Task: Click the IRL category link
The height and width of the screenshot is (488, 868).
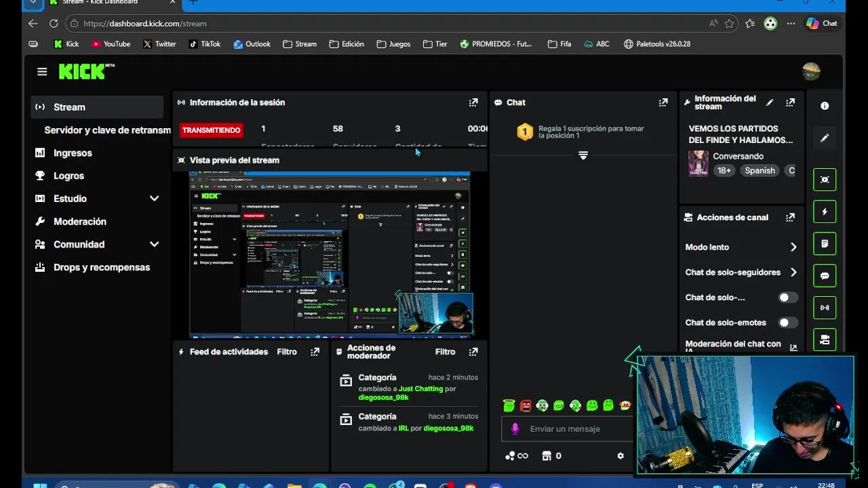Action: 403,428
